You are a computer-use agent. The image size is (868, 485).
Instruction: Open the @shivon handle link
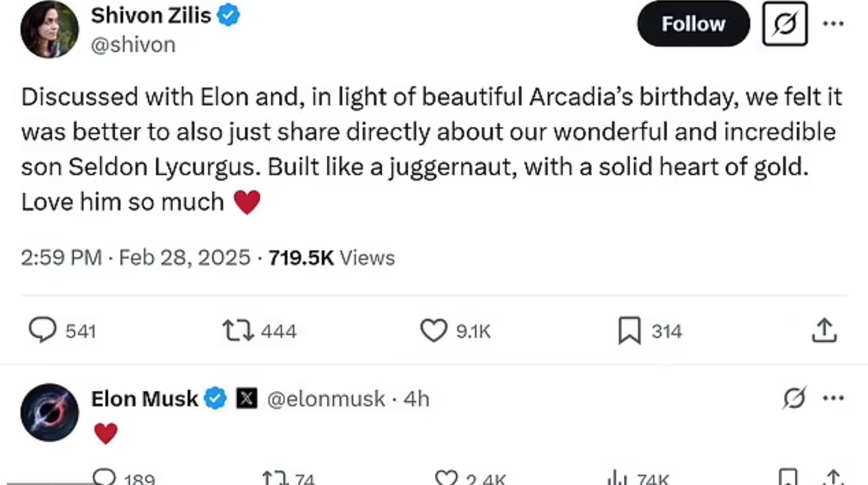tap(133, 45)
